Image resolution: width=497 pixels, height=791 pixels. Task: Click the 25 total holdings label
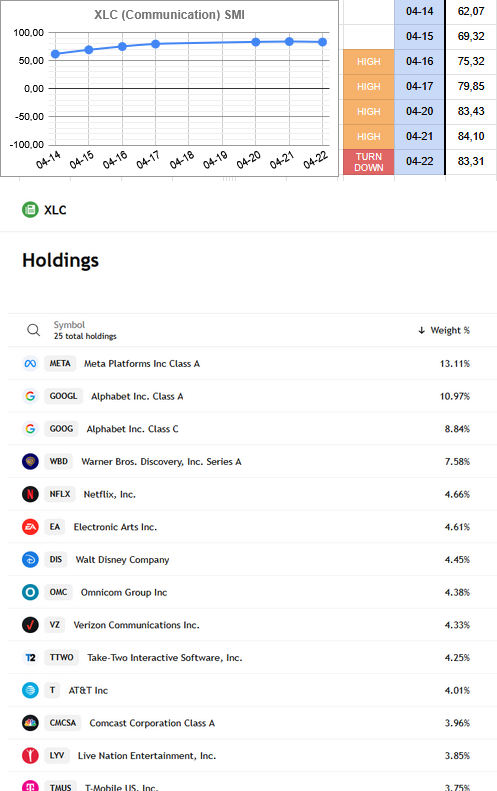point(85,336)
